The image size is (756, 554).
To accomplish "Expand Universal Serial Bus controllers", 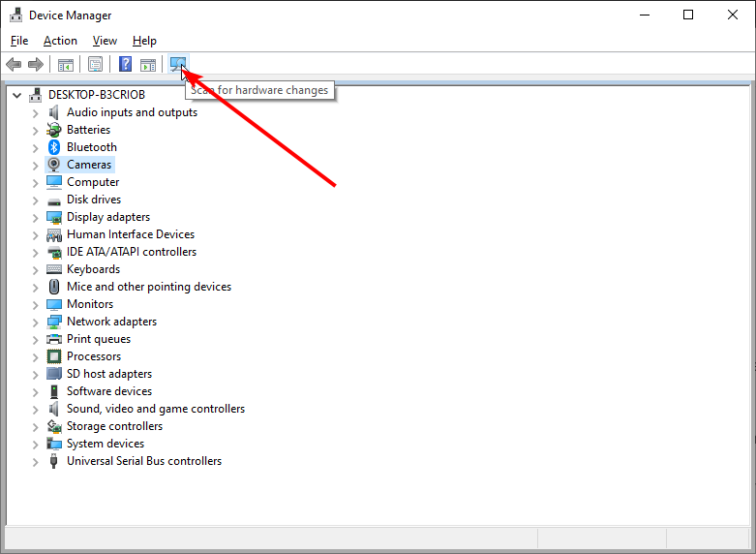I will (x=36, y=461).
